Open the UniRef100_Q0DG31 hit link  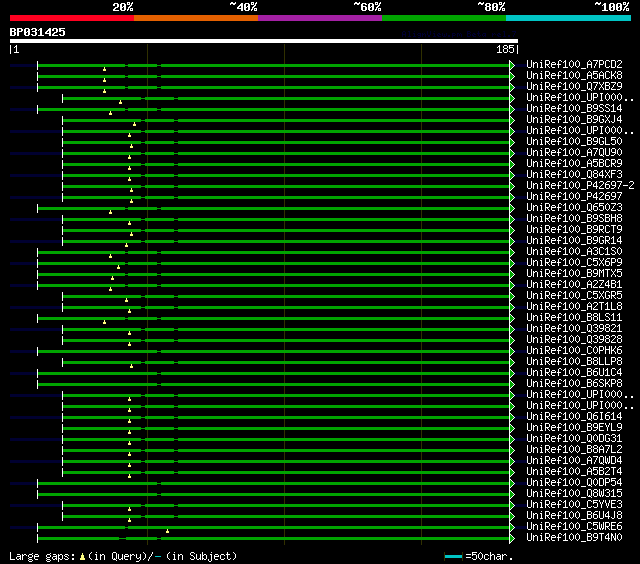(573, 439)
